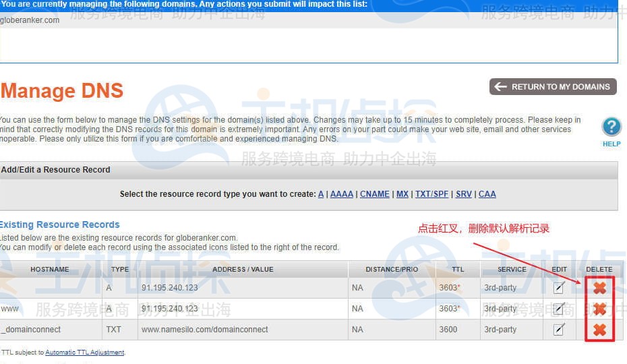
Task: Click the SERVICE column header
Action: pos(512,269)
